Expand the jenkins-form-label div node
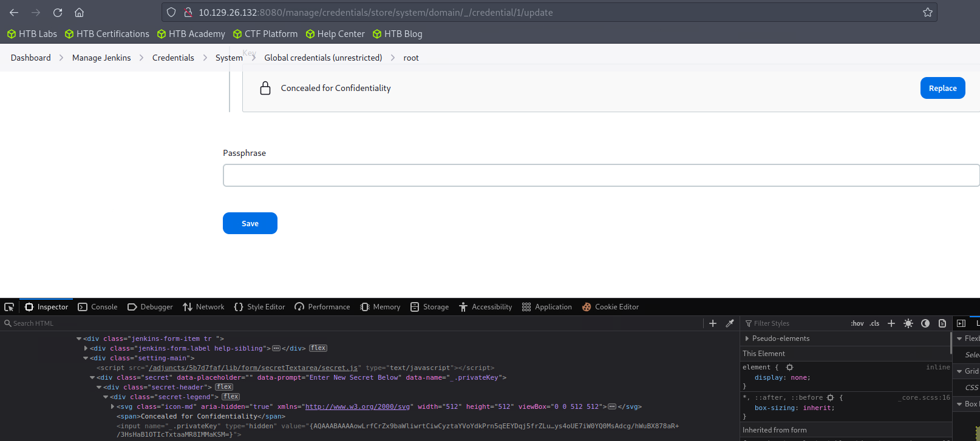 click(86, 348)
